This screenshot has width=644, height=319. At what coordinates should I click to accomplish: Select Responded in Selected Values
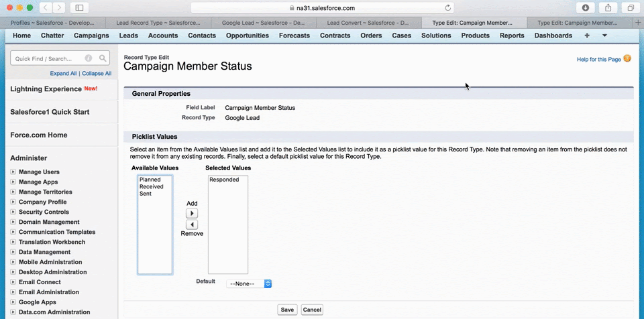(224, 180)
